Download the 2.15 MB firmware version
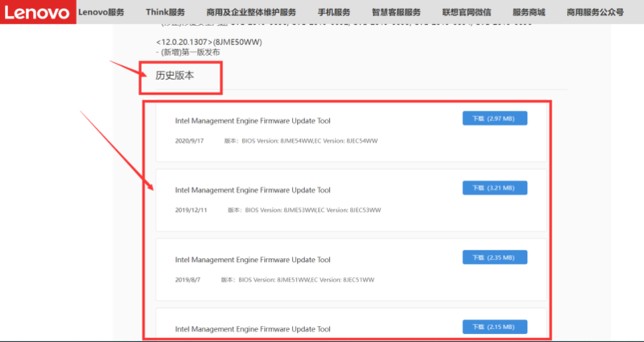 pyautogui.click(x=495, y=327)
